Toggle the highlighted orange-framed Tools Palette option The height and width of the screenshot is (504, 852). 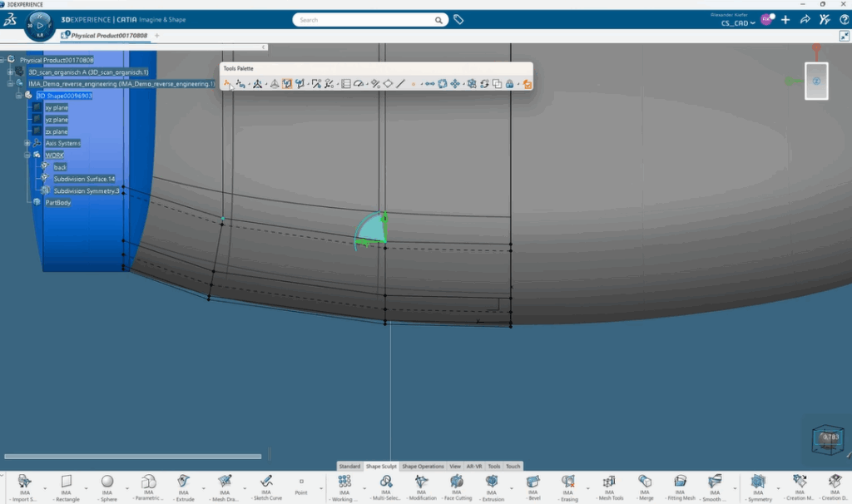tap(286, 84)
